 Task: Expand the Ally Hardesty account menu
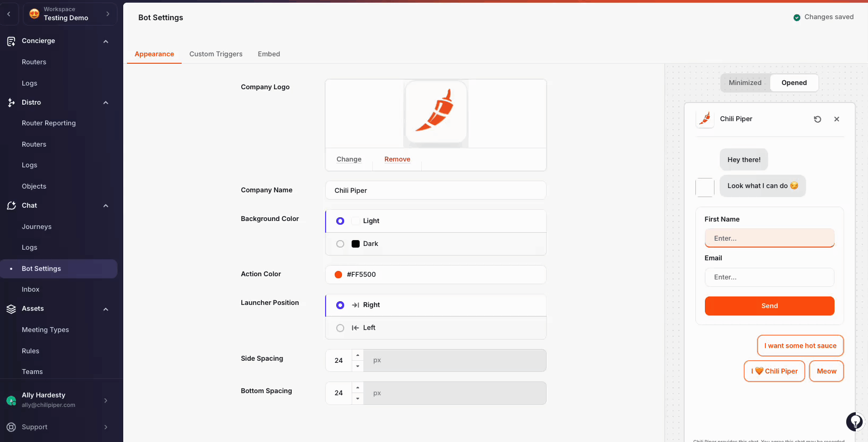106,401
